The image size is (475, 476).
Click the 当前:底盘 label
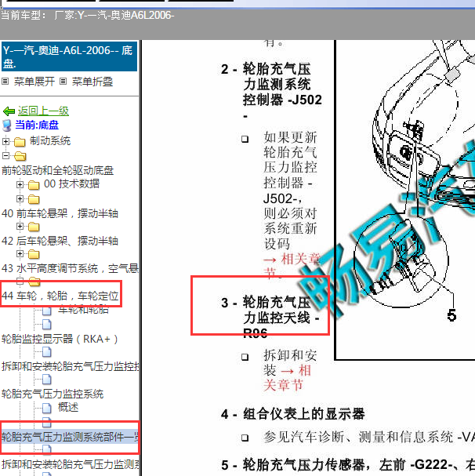37,125
